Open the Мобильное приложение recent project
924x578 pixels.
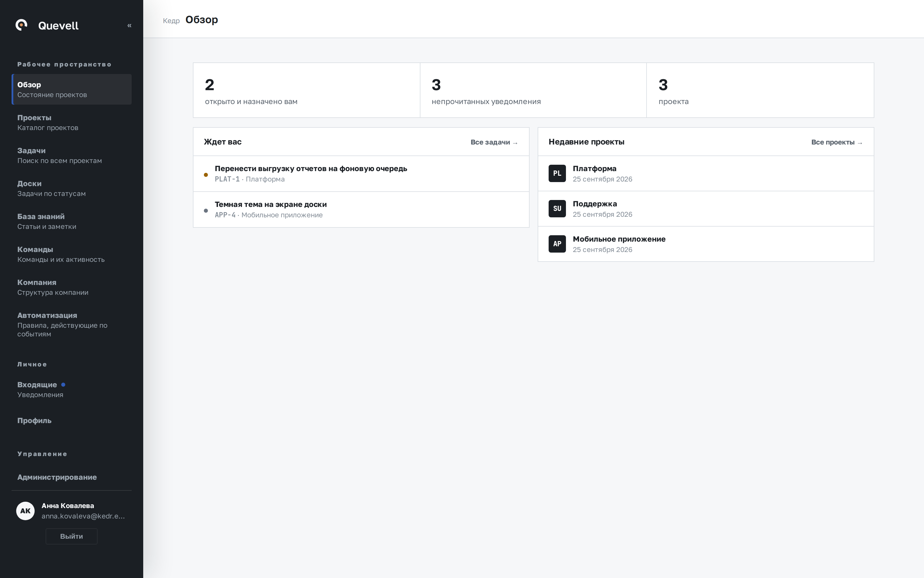point(706,244)
